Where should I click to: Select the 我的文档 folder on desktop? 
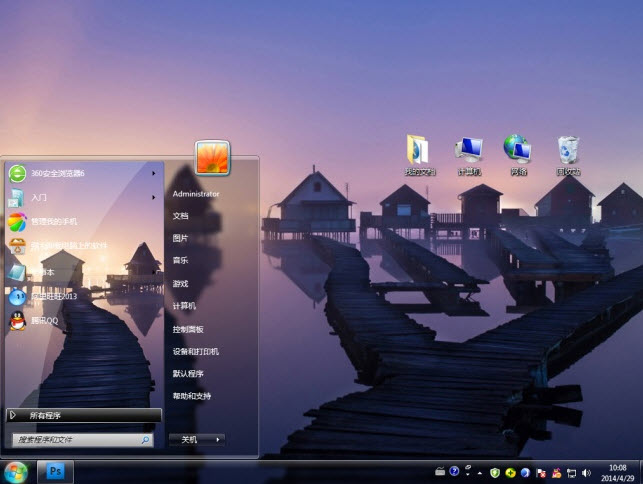coord(419,154)
